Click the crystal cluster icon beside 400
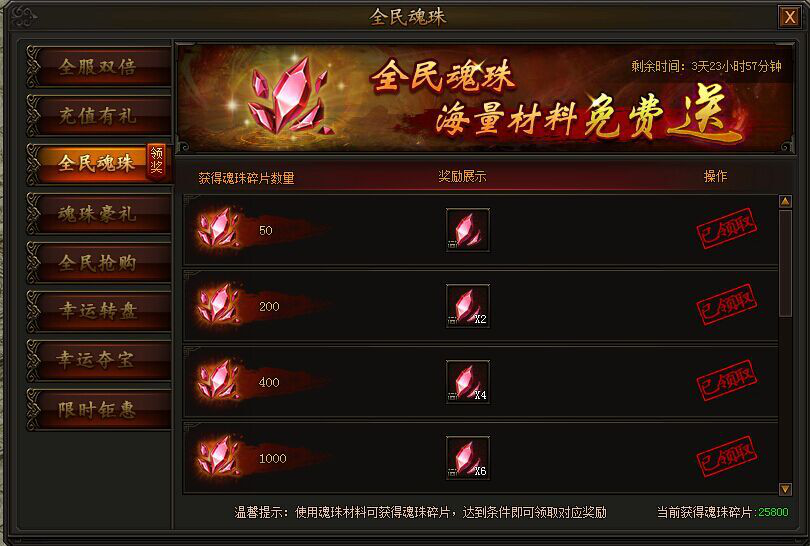This screenshot has width=810, height=546. [219, 380]
